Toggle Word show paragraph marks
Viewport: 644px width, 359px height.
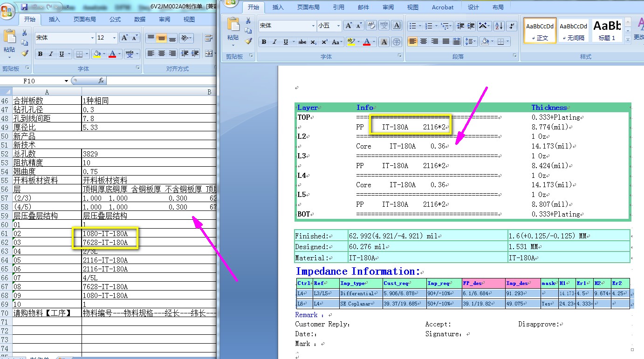(512, 26)
